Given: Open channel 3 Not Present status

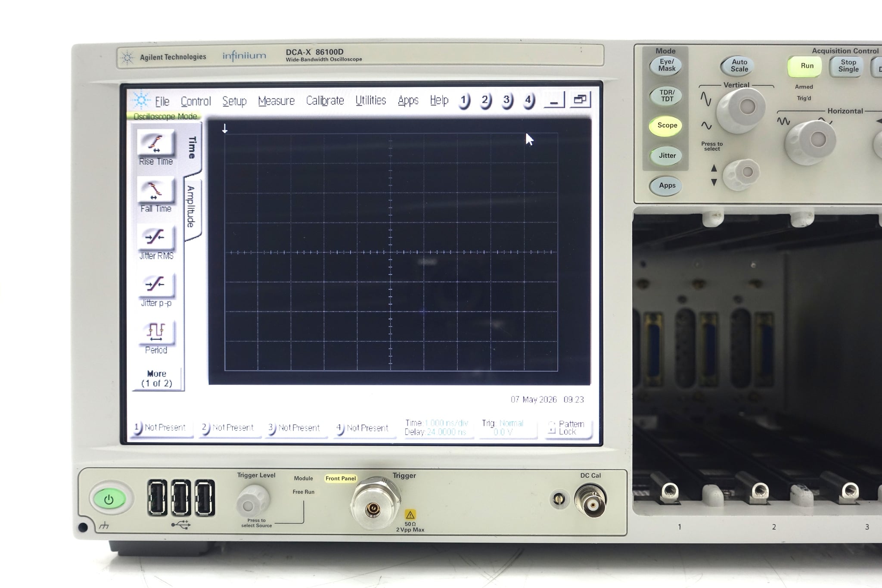Looking at the screenshot, I should coord(296,428).
